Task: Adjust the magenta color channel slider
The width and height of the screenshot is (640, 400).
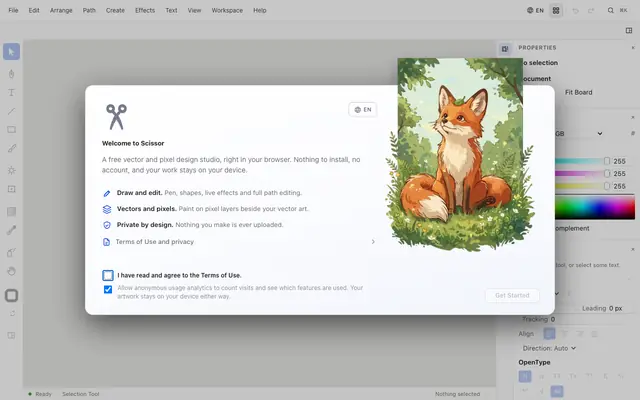Action: [x=583, y=174]
